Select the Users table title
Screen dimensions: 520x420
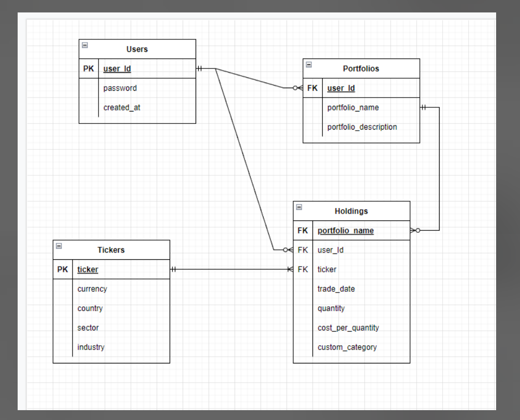pos(137,49)
